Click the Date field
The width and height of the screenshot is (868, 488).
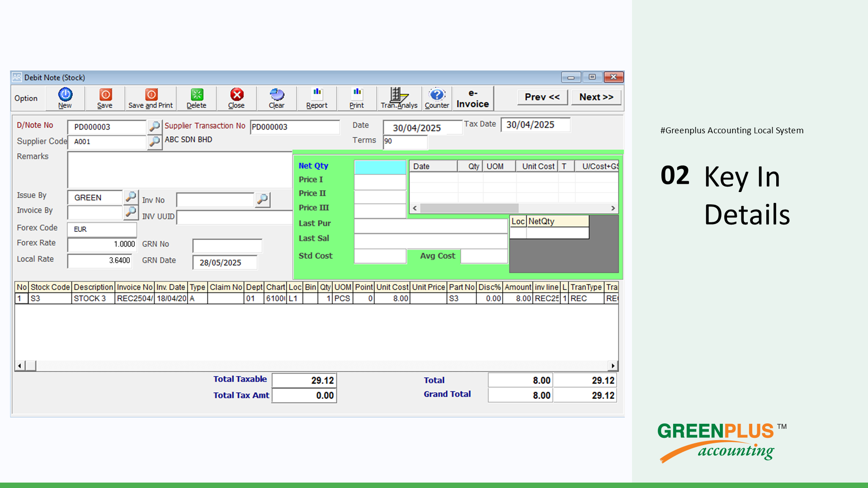tap(423, 128)
